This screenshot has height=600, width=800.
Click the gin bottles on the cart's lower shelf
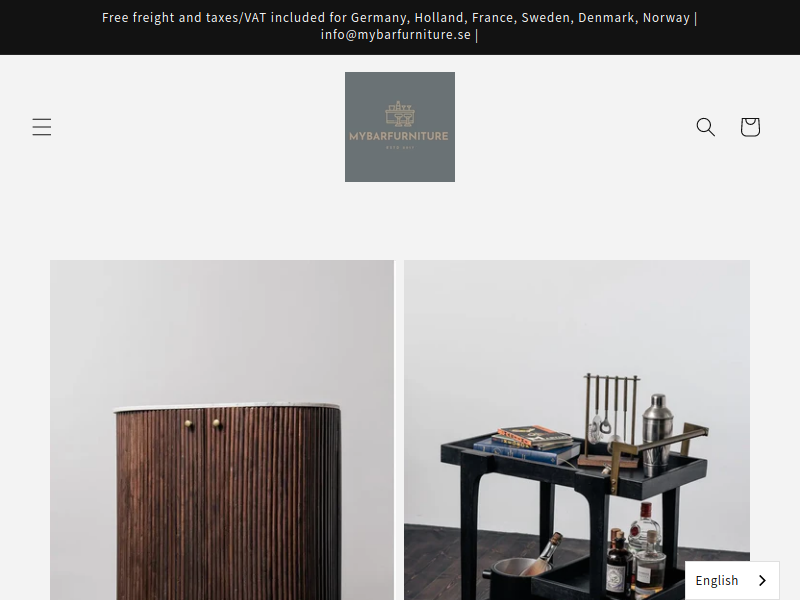tap(635, 556)
